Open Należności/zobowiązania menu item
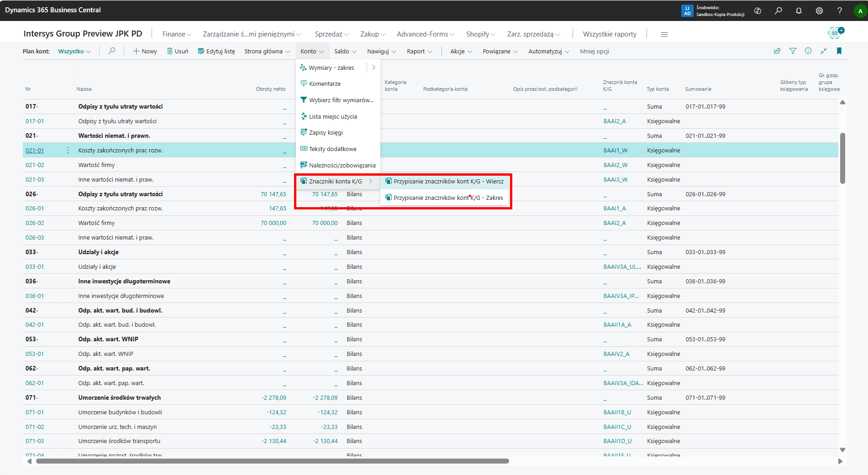Image resolution: width=868 pixels, height=475 pixels. pos(338,165)
